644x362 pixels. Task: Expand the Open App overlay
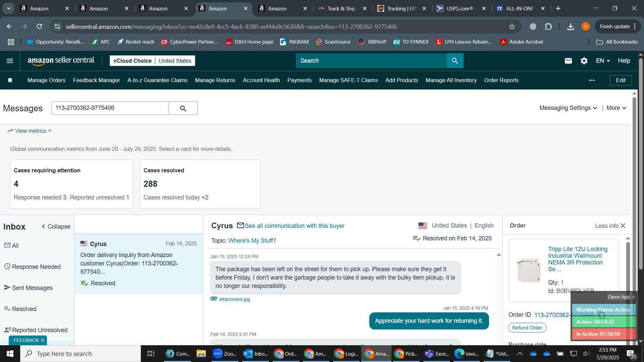621,297
